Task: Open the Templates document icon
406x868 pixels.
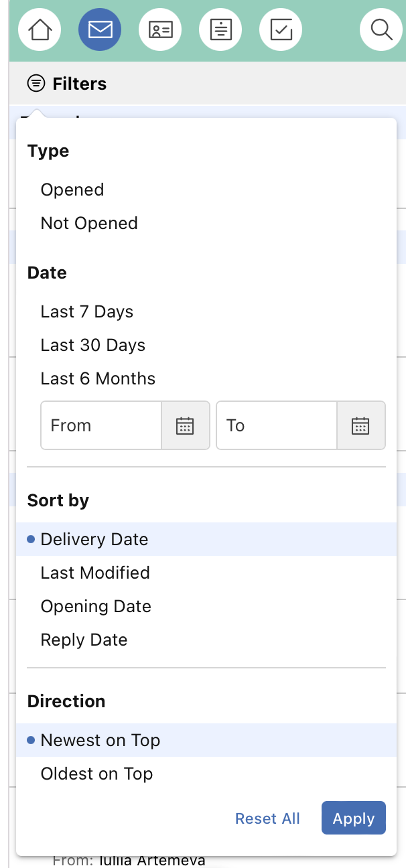Action: coord(220,29)
